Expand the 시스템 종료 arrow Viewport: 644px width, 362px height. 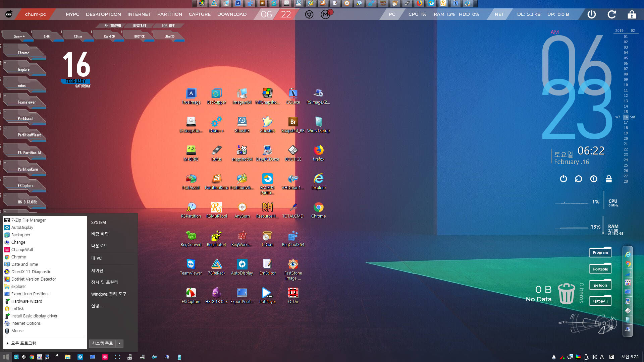(x=119, y=343)
